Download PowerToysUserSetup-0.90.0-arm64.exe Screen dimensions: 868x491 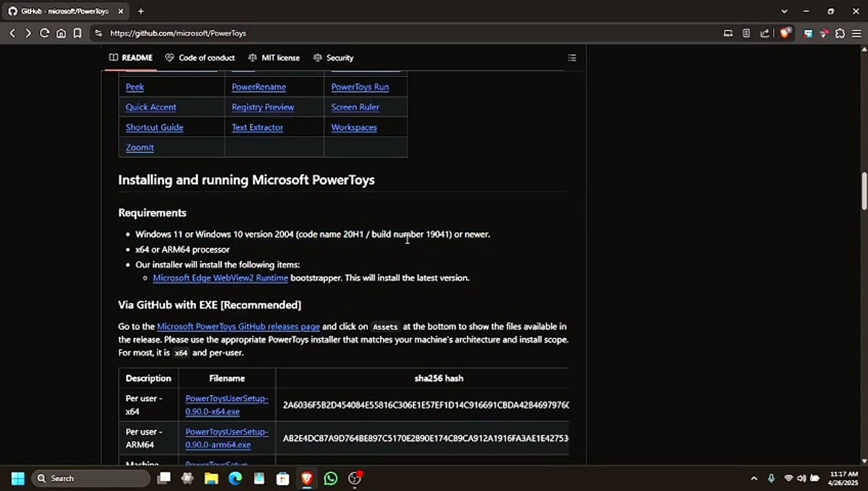pos(227,438)
